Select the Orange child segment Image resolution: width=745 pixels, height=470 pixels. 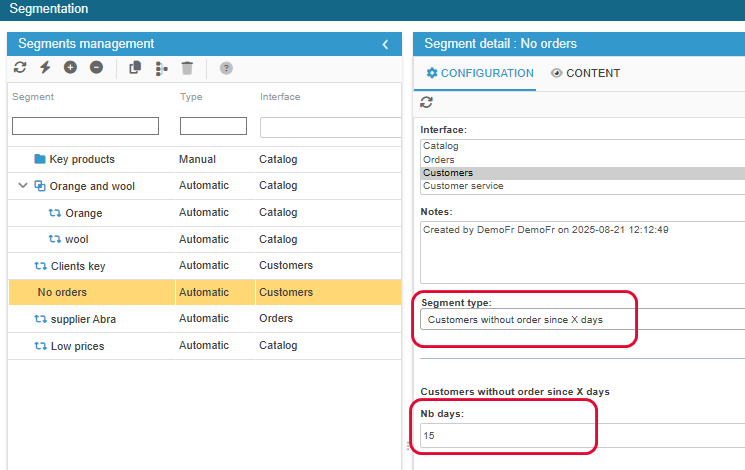(205, 213)
